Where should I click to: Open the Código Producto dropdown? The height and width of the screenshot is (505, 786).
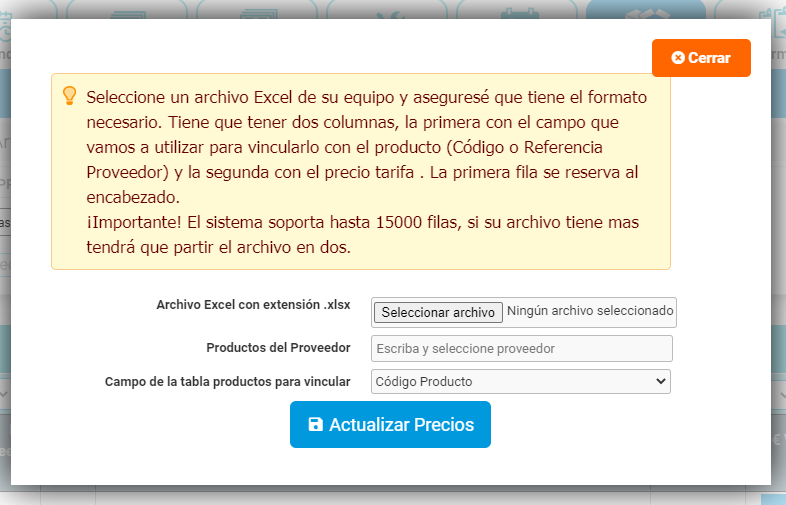(x=520, y=382)
